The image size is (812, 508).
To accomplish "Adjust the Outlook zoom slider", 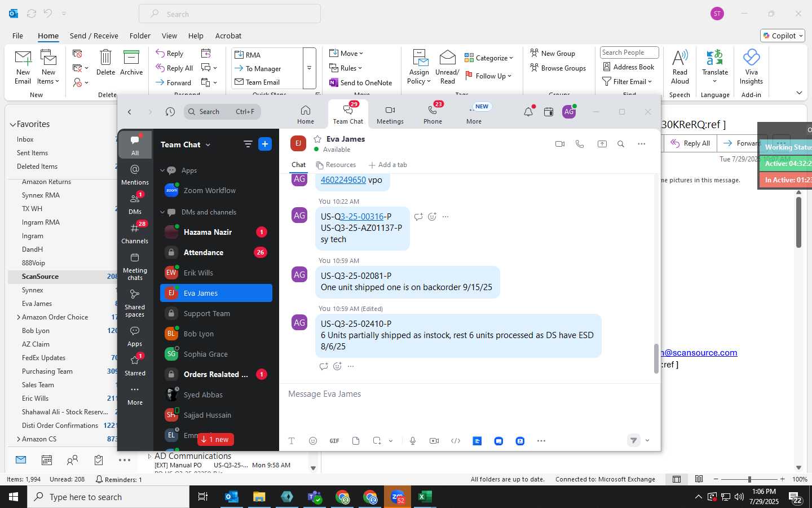I will [749, 479].
